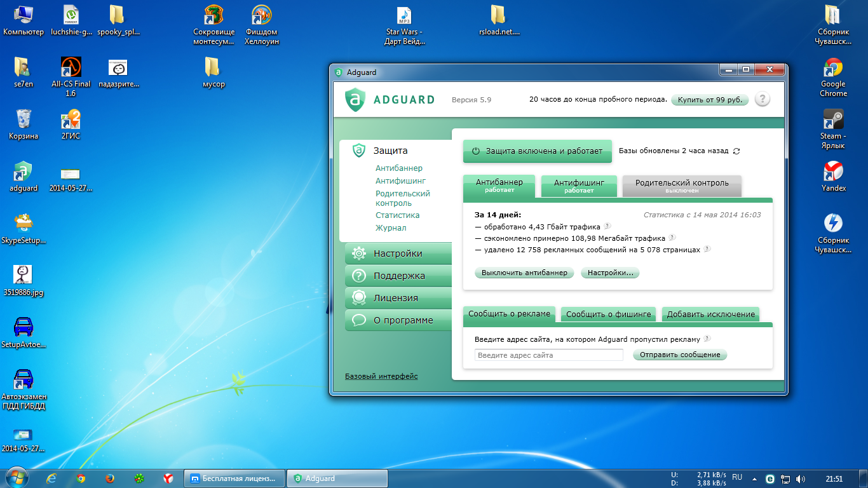Viewport: 868px width, 488px height.
Task: Open the 'Базовый интерфейс' link
Action: [x=381, y=376]
